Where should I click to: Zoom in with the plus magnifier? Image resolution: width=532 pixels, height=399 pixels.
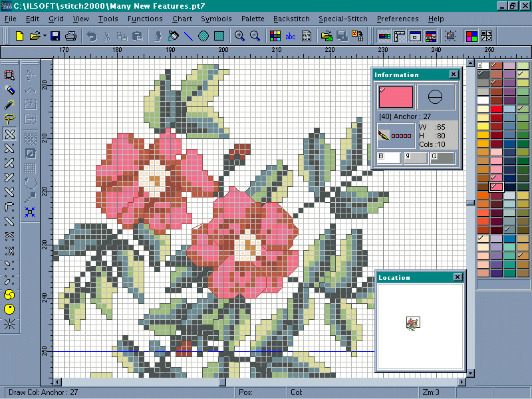(239, 36)
